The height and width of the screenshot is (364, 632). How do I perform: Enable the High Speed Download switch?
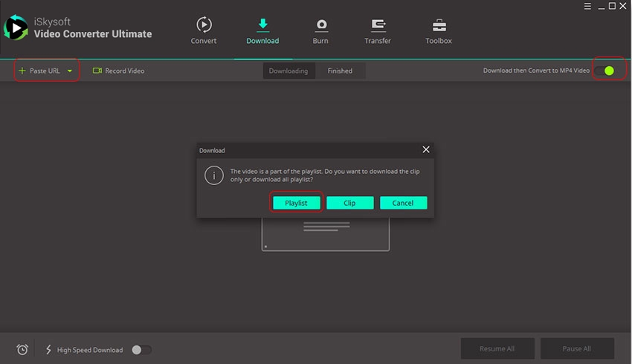pos(141,349)
